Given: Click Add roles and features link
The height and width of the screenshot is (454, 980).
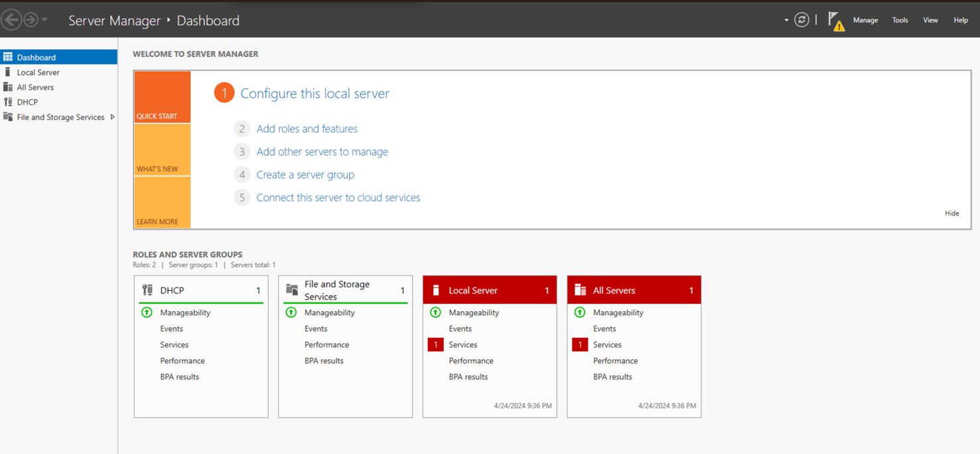Looking at the screenshot, I should click(x=307, y=129).
